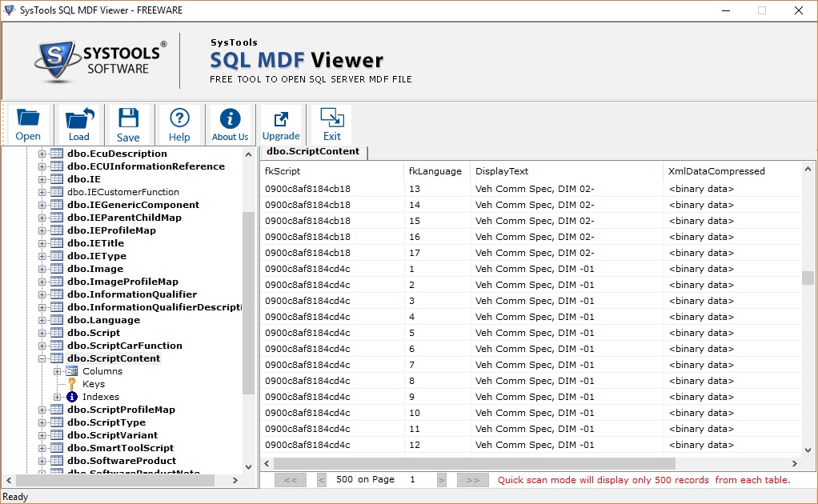Click the dbo.Image table icon

pyautogui.click(x=57, y=269)
